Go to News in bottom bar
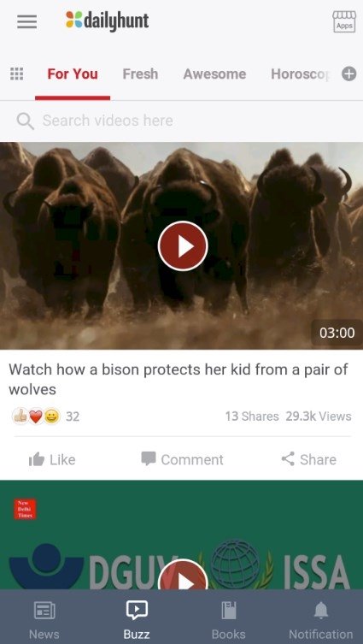 (44, 619)
